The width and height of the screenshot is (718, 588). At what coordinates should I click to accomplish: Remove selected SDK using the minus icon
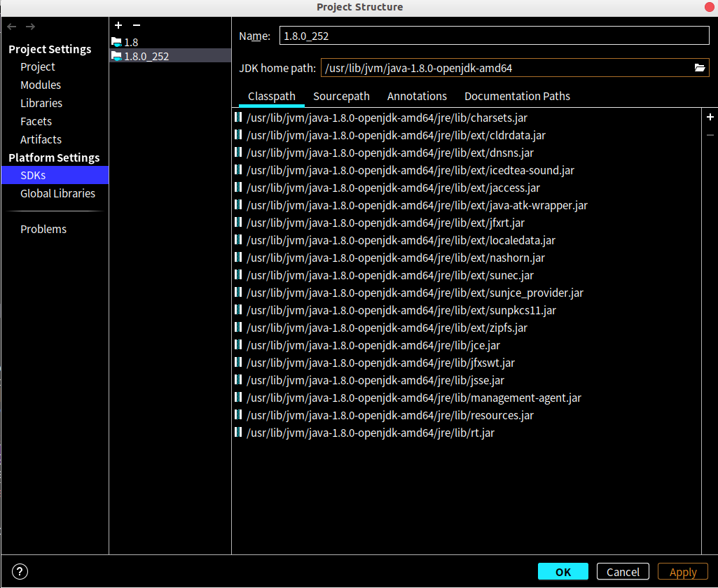(134, 25)
